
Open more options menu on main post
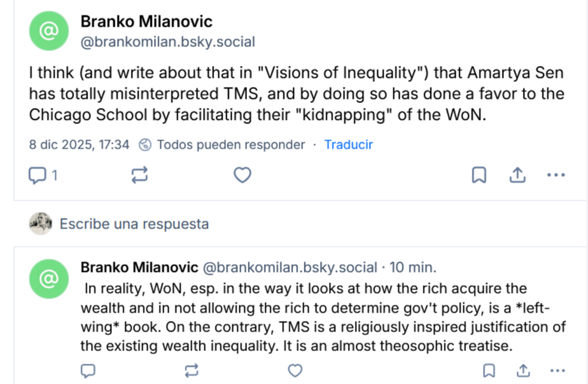pyautogui.click(x=556, y=175)
